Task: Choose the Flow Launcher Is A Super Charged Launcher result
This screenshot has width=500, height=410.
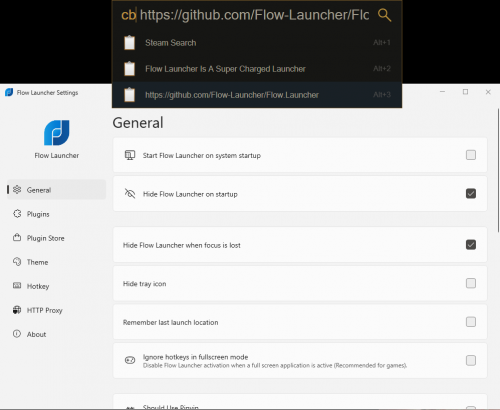Action: coord(257,69)
